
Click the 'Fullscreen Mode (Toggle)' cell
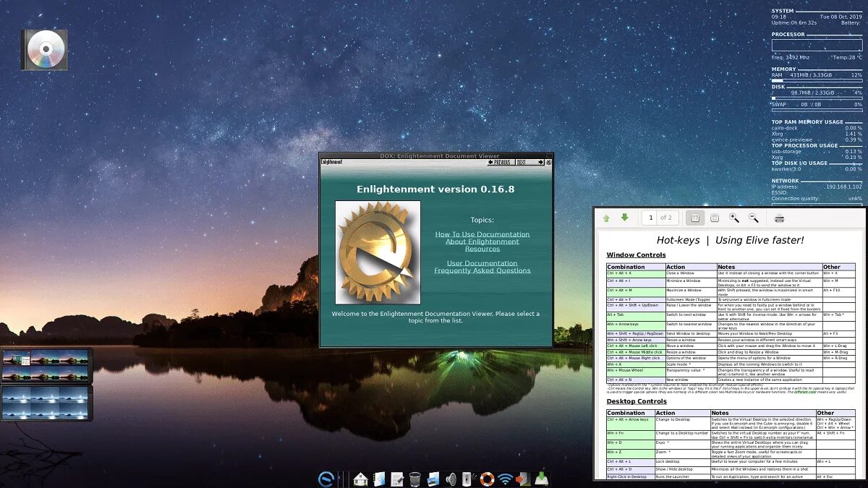[x=691, y=299]
